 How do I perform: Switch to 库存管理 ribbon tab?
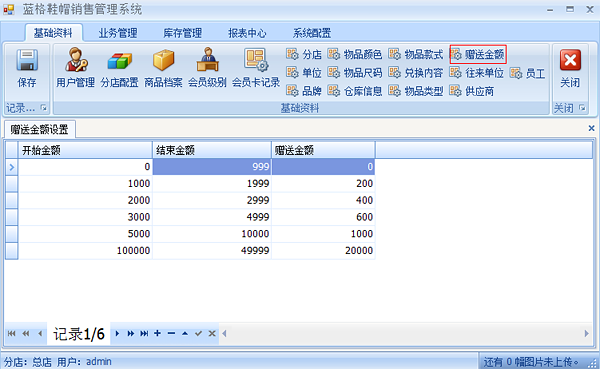(x=183, y=33)
